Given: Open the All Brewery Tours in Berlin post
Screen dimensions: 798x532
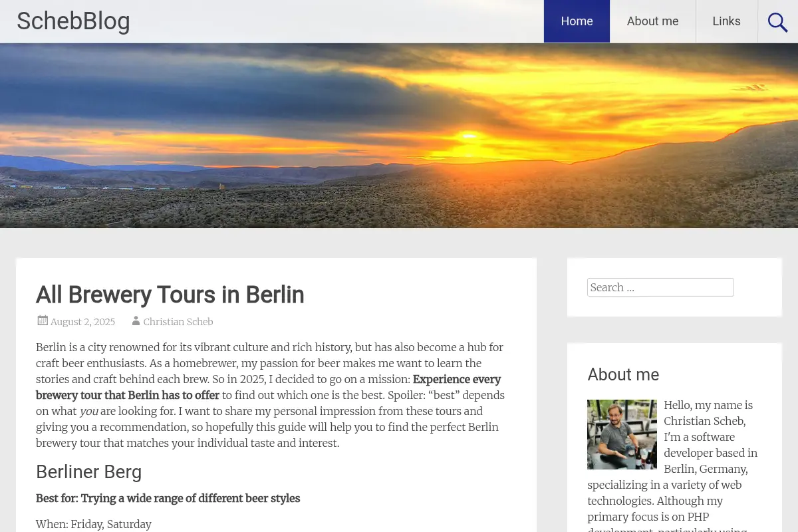Looking at the screenshot, I should point(170,295).
